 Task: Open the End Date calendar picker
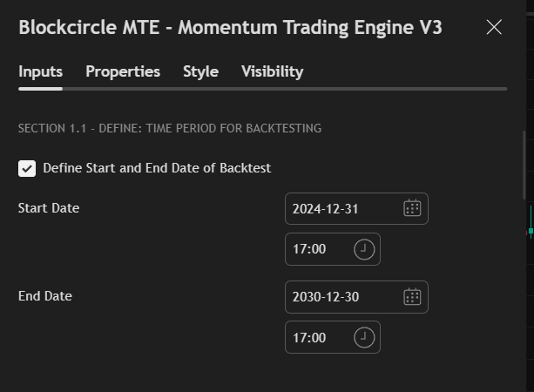coord(412,296)
